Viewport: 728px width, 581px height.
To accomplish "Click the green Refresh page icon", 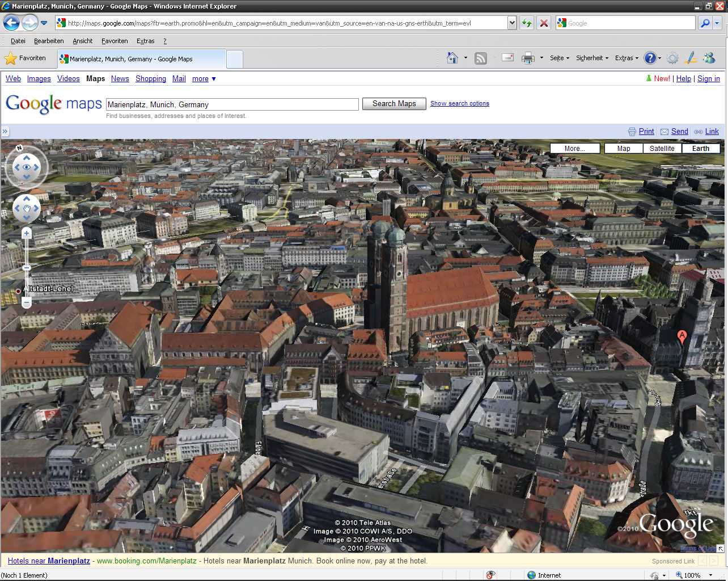I will pos(527,23).
